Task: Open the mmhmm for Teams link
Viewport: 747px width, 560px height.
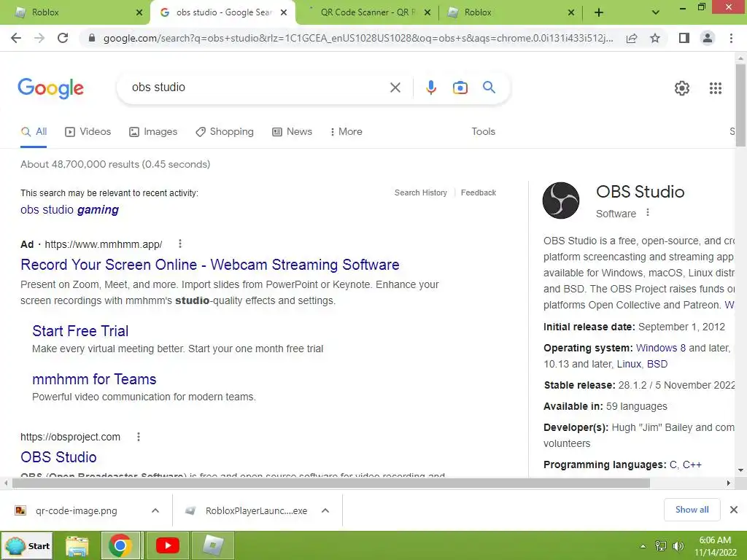Action: (94, 379)
